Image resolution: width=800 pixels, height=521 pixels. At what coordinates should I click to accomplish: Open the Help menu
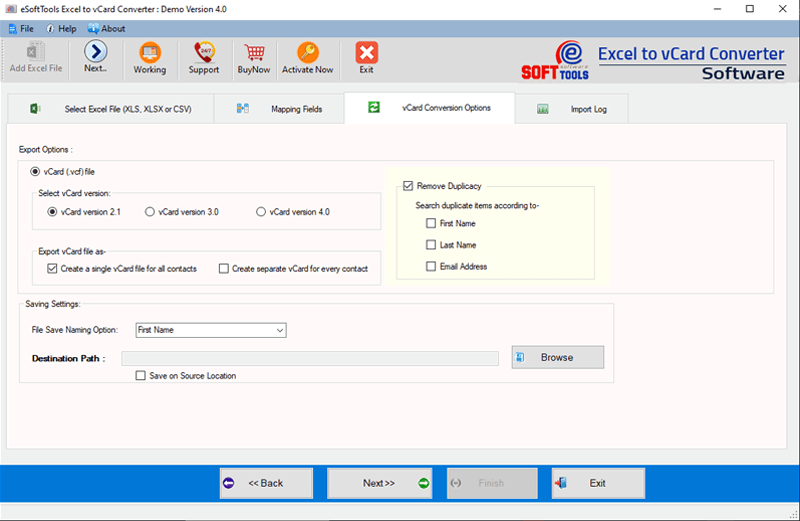pos(61,29)
